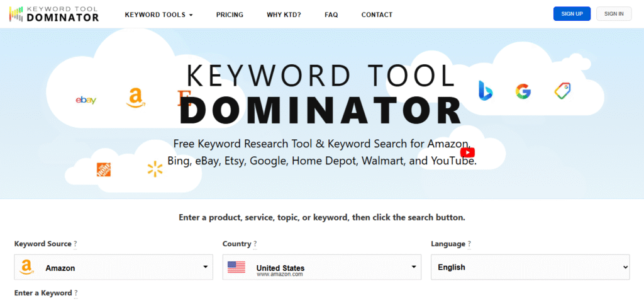Open the Country dropdown showing United States
The width and height of the screenshot is (644, 303).
tap(321, 267)
